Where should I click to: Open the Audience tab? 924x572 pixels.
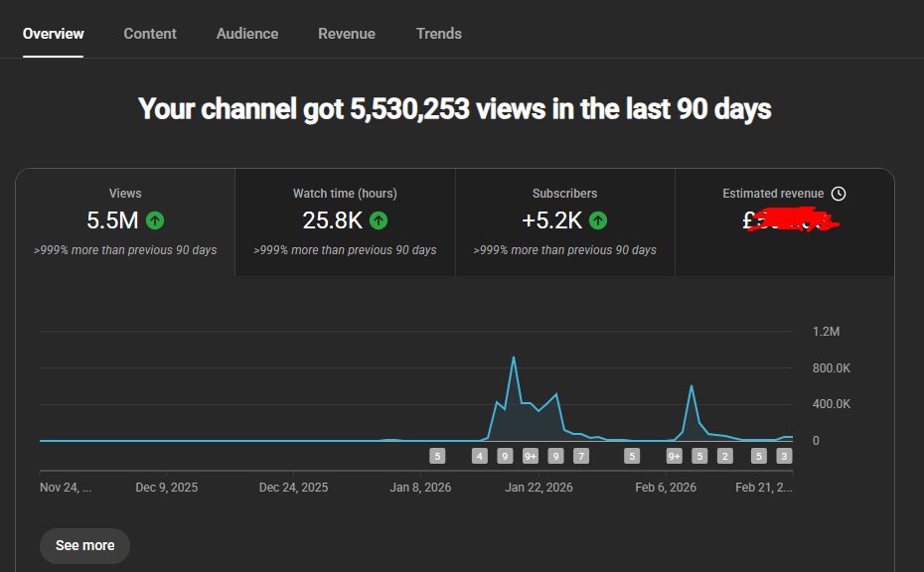[246, 33]
